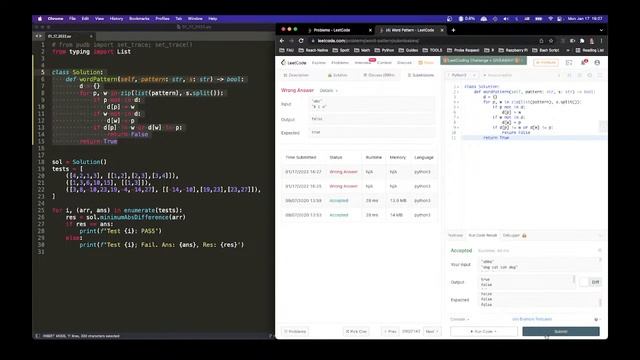Open the Window menu
Screen dimensions: 640x360
pos(195,19)
